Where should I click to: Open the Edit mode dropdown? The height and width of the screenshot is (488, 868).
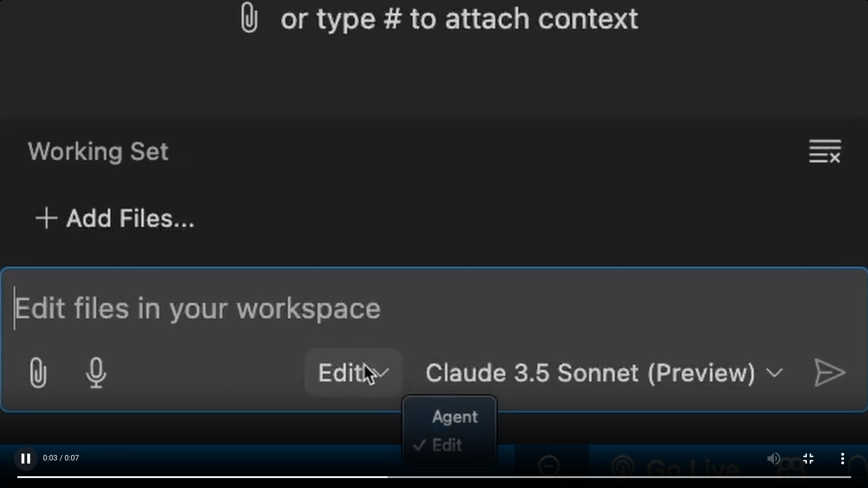point(353,373)
